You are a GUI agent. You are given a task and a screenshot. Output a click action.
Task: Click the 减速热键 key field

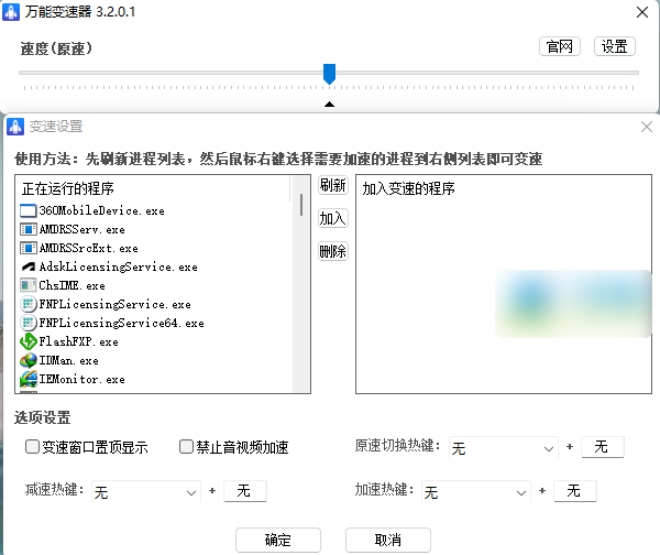coord(245,491)
